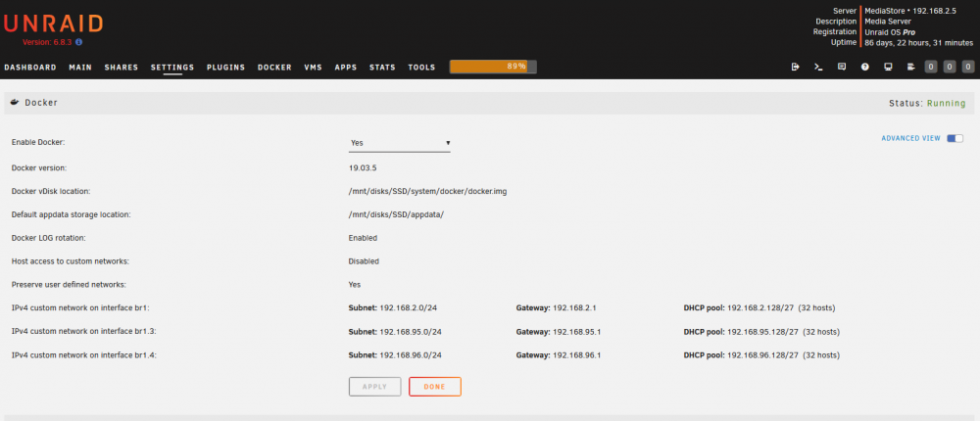980x421 pixels.
Task: Click the 89% array usage bar
Action: click(x=493, y=67)
